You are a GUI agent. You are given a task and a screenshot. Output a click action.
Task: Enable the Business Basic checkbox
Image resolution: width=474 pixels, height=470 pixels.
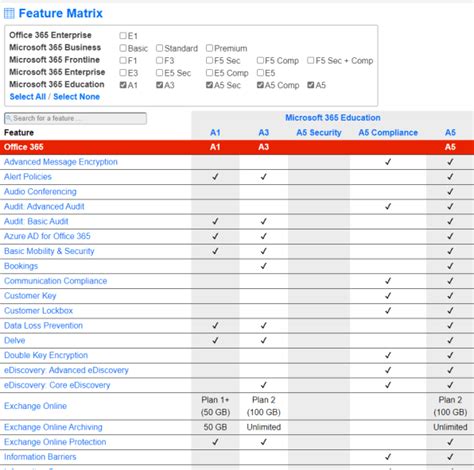(123, 48)
